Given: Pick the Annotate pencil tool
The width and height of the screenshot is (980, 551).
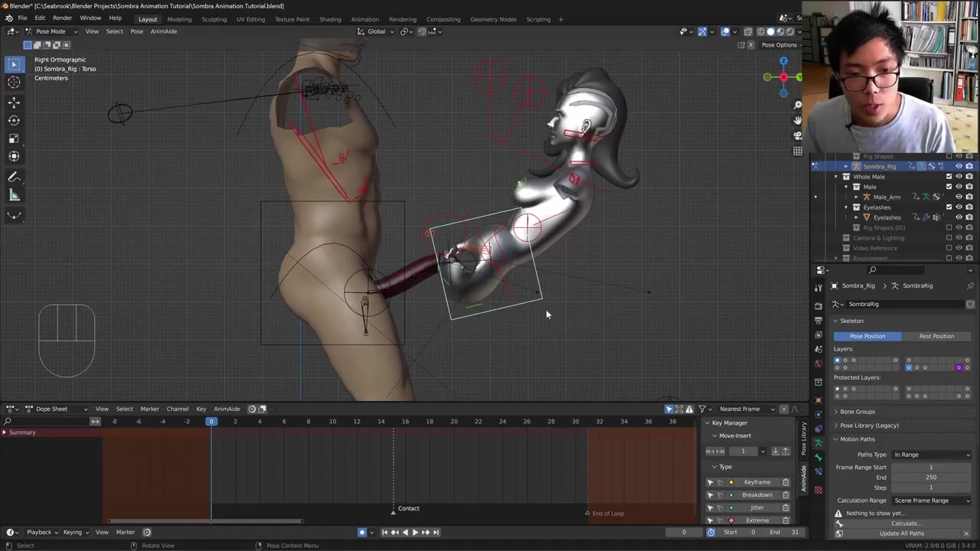Looking at the screenshot, I should pyautogui.click(x=14, y=178).
